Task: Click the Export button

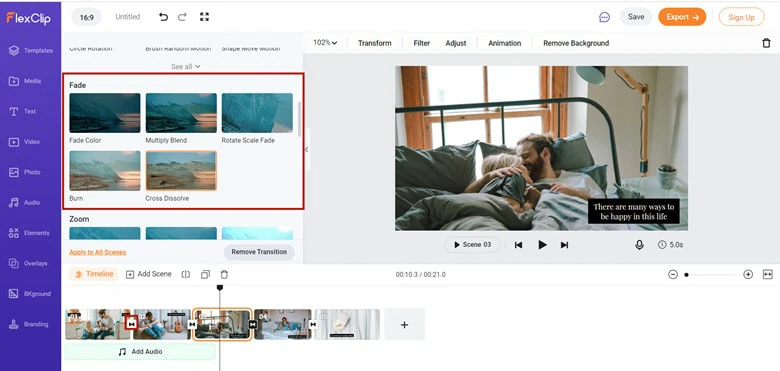Action: coord(682,17)
